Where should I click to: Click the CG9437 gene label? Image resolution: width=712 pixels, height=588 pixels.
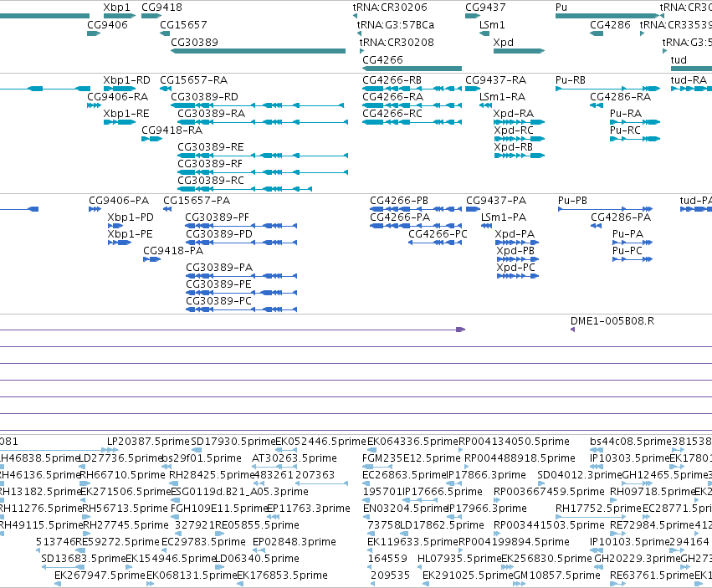click(x=485, y=8)
